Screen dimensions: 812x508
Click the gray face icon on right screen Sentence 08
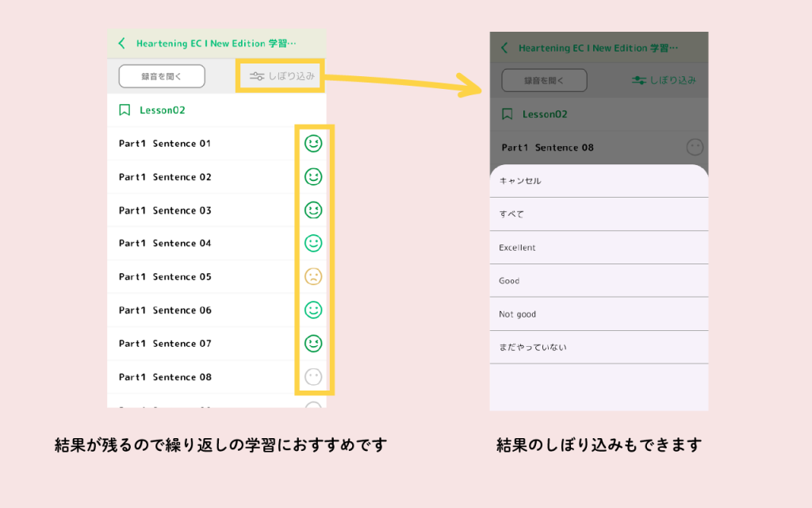tap(695, 147)
